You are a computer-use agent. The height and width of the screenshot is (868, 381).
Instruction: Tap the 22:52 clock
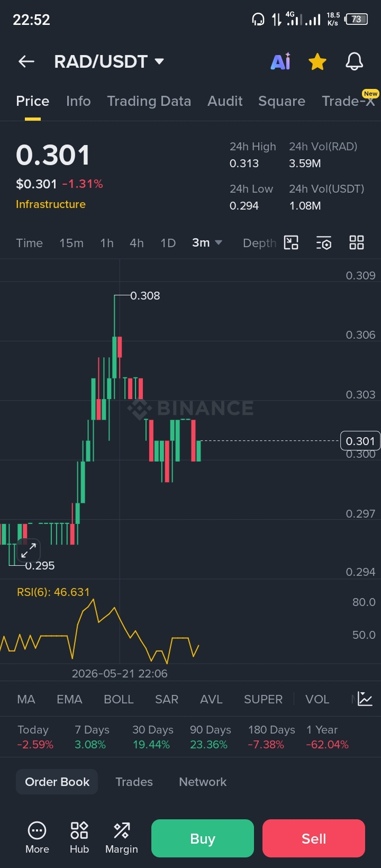pyautogui.click(x=31, y=20)
